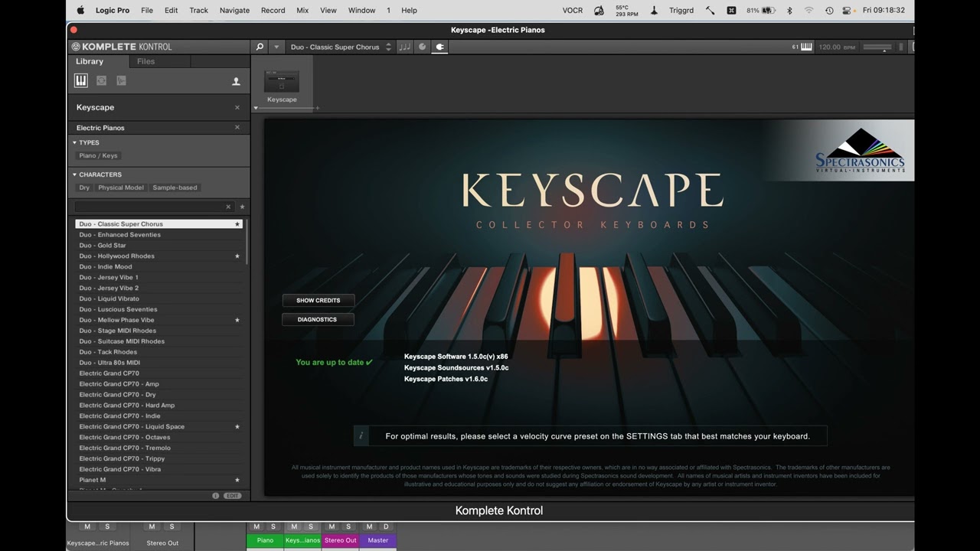
Task: Toggle favorite star on Duo - Mellow Phase Vibe
Action: click(x=237, y=320)
